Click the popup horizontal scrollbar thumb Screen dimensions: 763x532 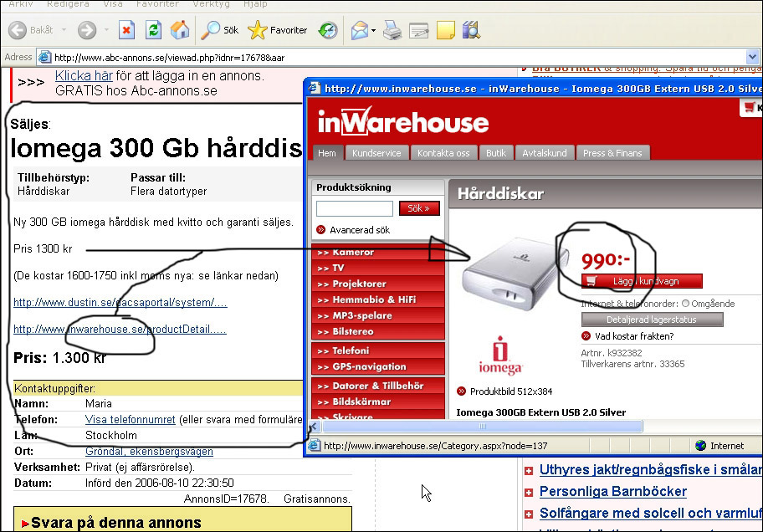(x=482, y=427)
